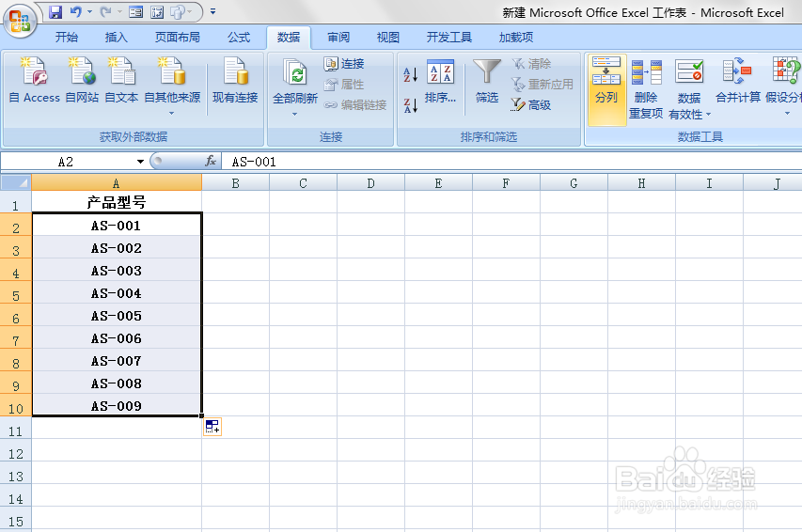Import data from text file (自文本)

tap(121, 79)
